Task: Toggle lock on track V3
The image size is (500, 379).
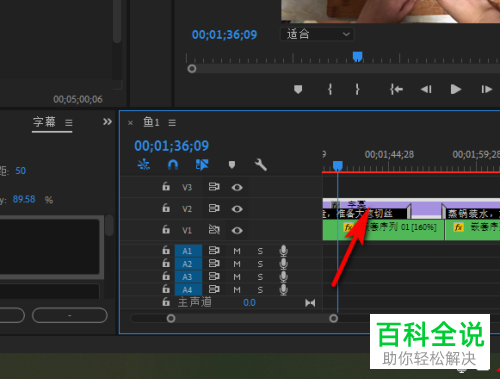Action: pos(166,187)
